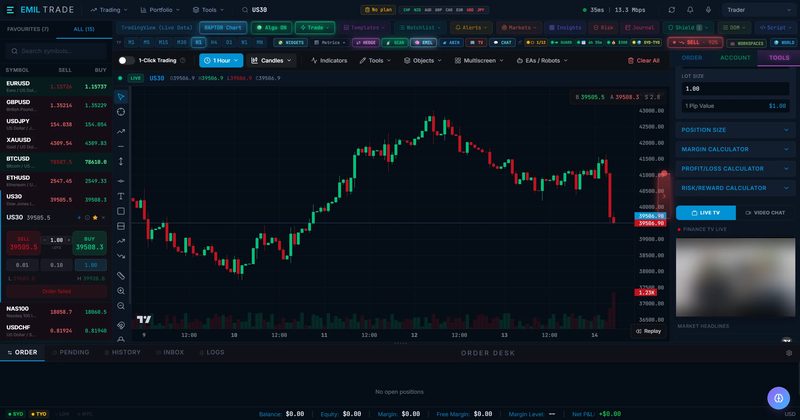Select the H4 timeframe
The width and height of the screenshot is (800, 420).
pyautogui.click(x=214, y=42)
